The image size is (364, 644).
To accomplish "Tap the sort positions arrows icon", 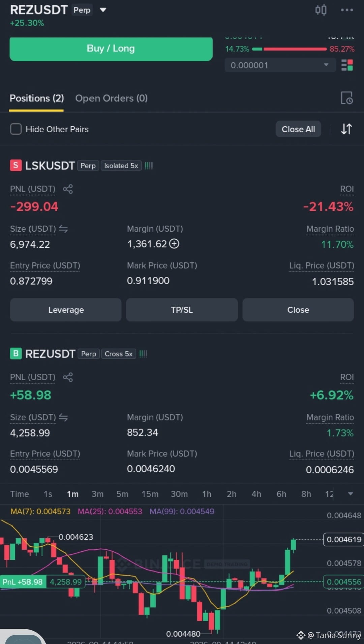I will point(346,129).
